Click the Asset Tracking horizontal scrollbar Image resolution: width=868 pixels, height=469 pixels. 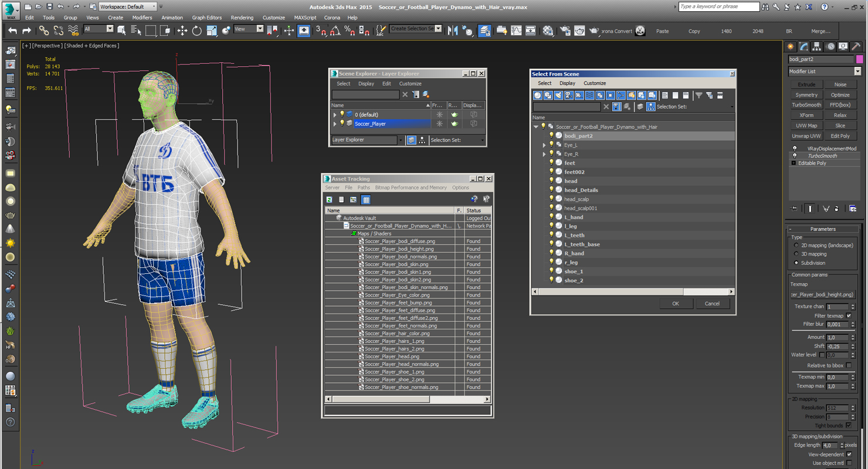408,399
